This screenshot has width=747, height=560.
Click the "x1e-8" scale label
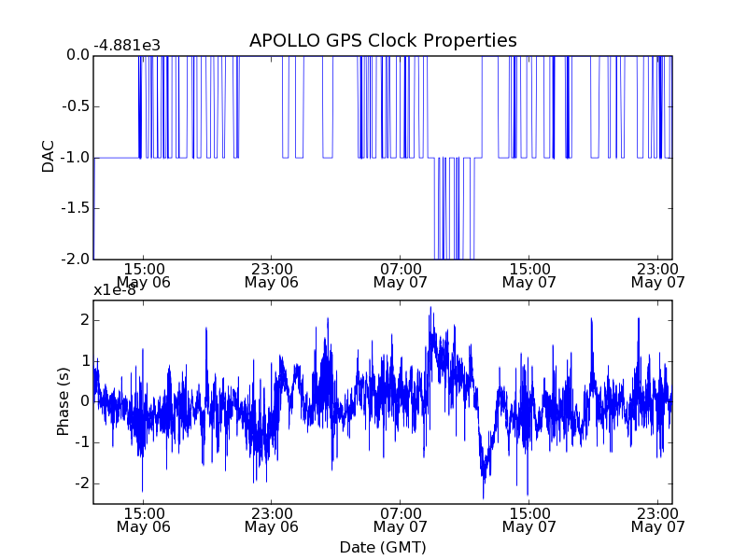pos(115,290)
